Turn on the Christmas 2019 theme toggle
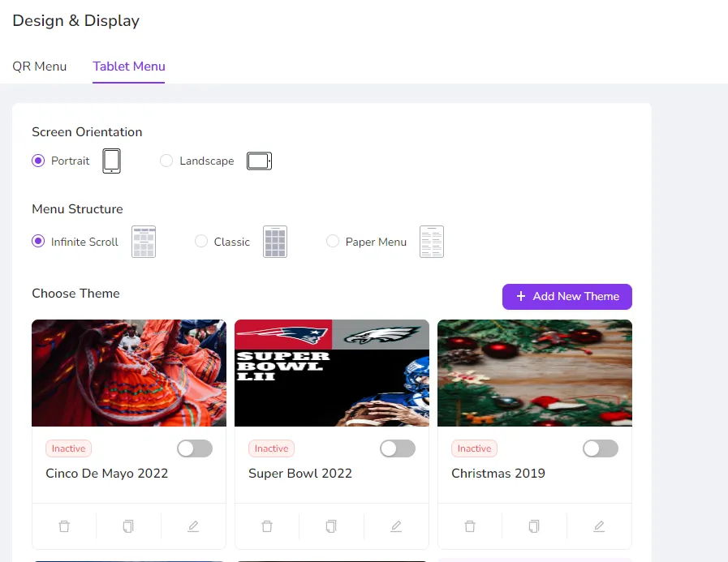The image size is (728, 562). [601, 448]
